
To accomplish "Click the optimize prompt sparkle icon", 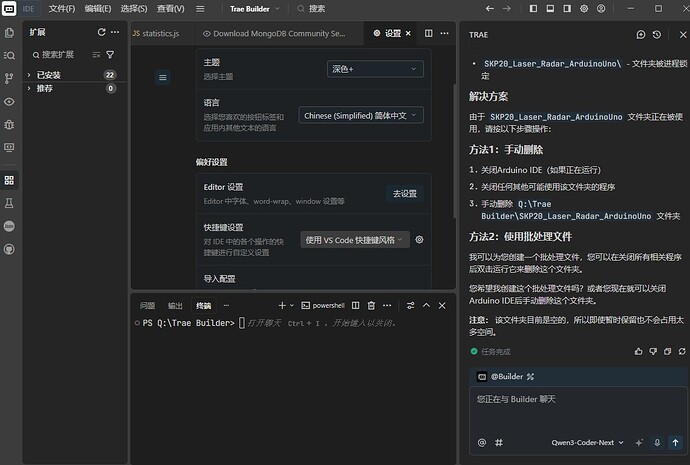I will 639,443.
